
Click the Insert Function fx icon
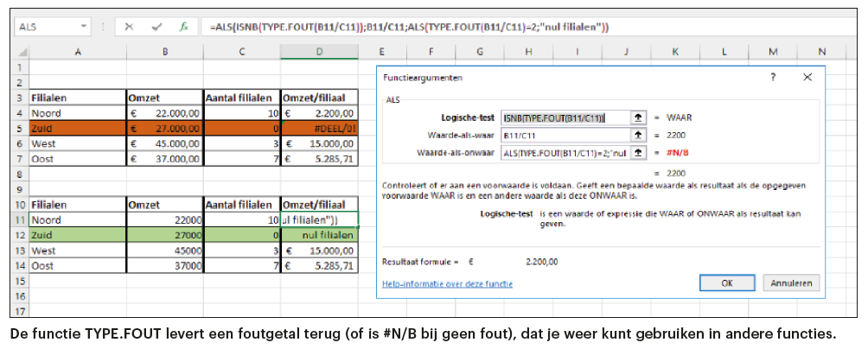click(183, 27)
